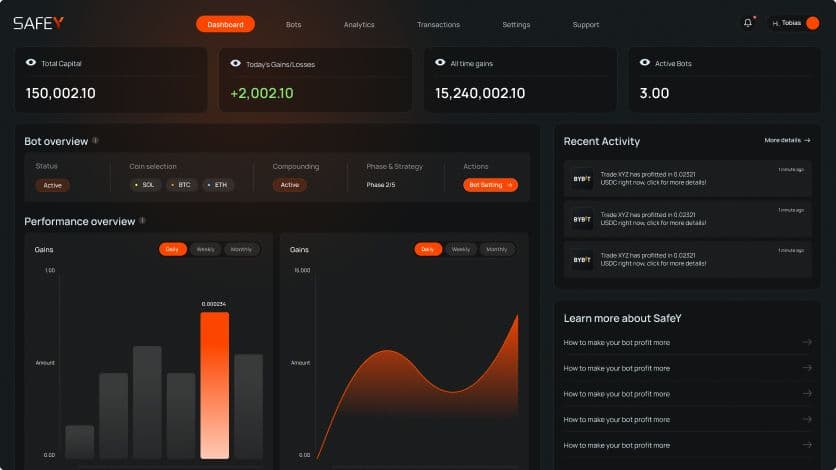Expand the last help article arrow
Viewport: 836px width, 470px height.
pos(807,445)
